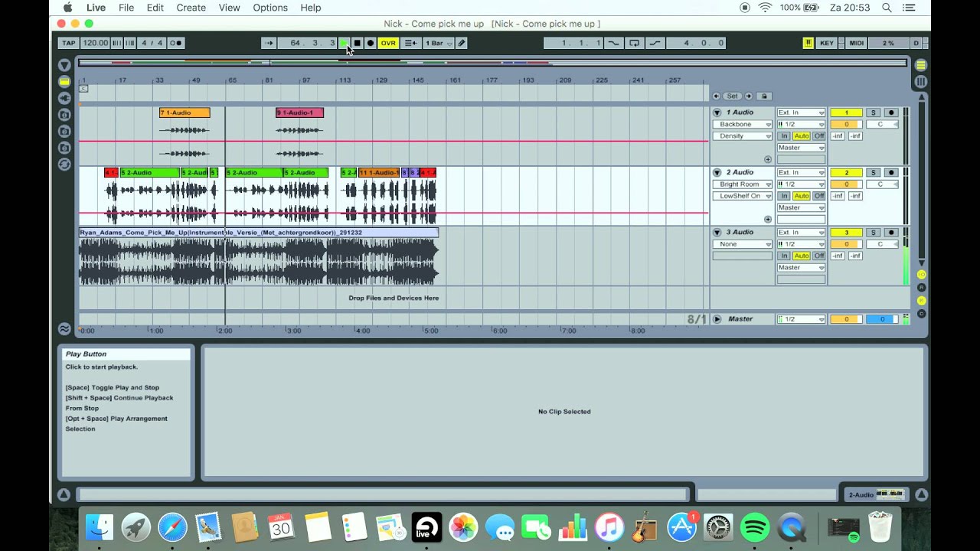Image resolution: width=980 pixels, height=551 pixels.
Task: Toggle the Draw Mode pencil icon
Action: [x=462, y=43]
